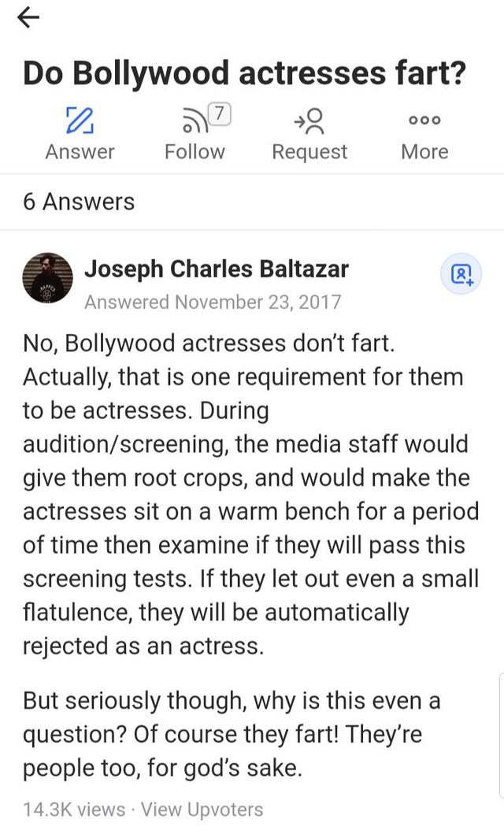Tap the 14.3K views count
The height and width of the screenshot is (834, 504).
coord(74,809)
